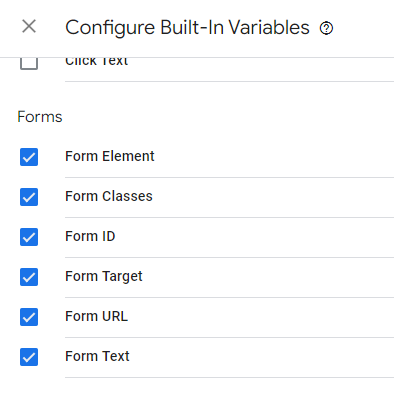This screenshot has height=396, width=394.
Task: Toggle the Form ID checkbox off
Action: 29,237
